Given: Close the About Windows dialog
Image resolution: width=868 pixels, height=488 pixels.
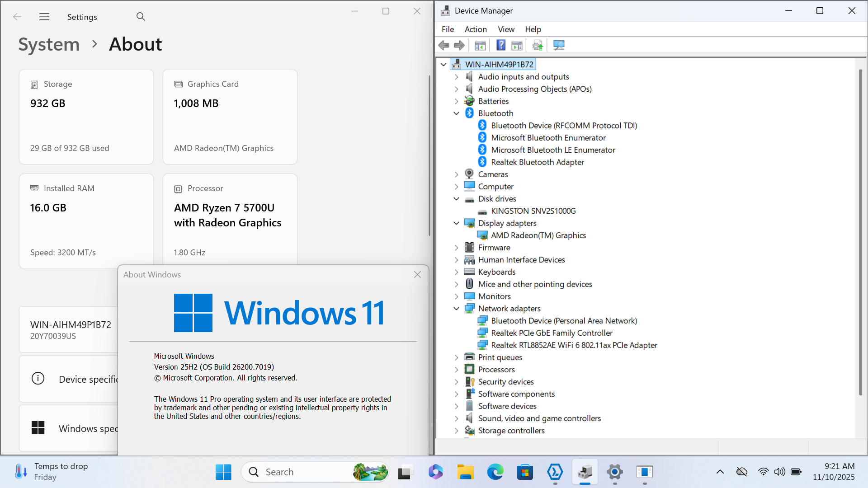Looking at the screenshot, I should tap(417, 275).
